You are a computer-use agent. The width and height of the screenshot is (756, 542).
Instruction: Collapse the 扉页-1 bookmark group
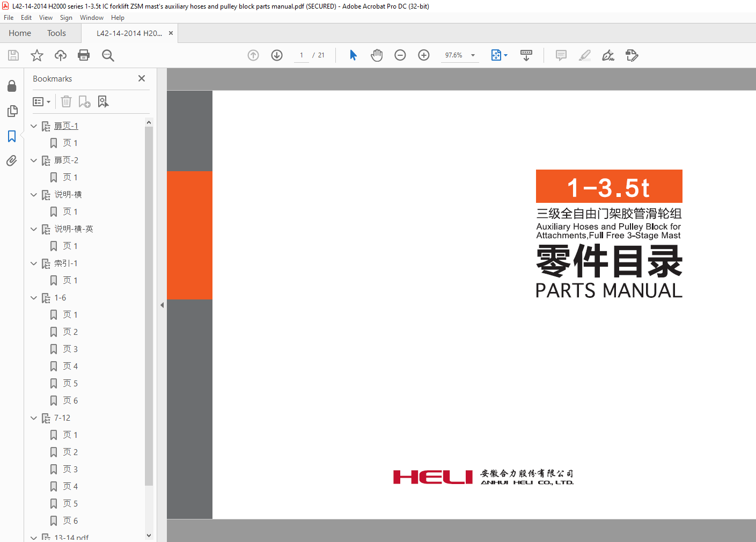click(x=34, y=126)
